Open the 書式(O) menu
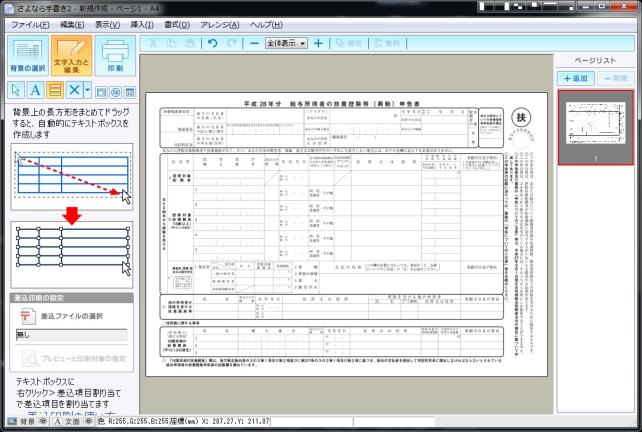This screenshot has width=642, height=432. coord(177,25)
